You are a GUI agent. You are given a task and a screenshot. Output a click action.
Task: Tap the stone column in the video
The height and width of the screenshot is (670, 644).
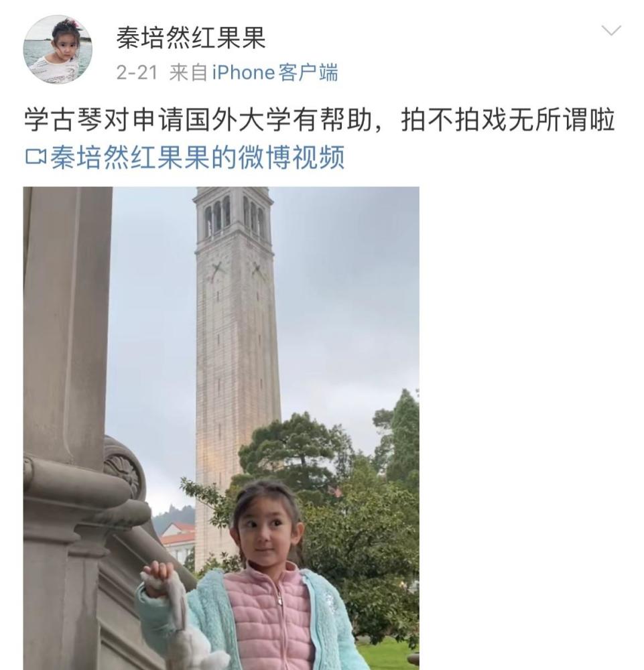coord(66,427)
